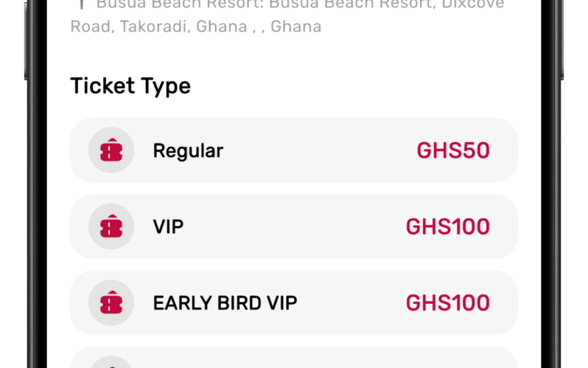Tap the red briefcase icon beside Regular
Viewport: 588px width, 368px height.
click(111, 150)
